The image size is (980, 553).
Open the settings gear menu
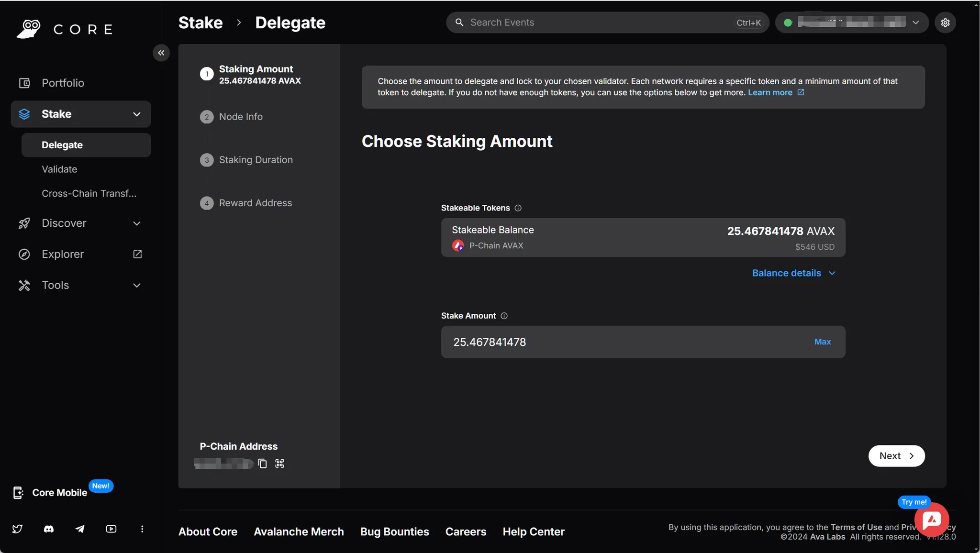[x=945, y=22]
